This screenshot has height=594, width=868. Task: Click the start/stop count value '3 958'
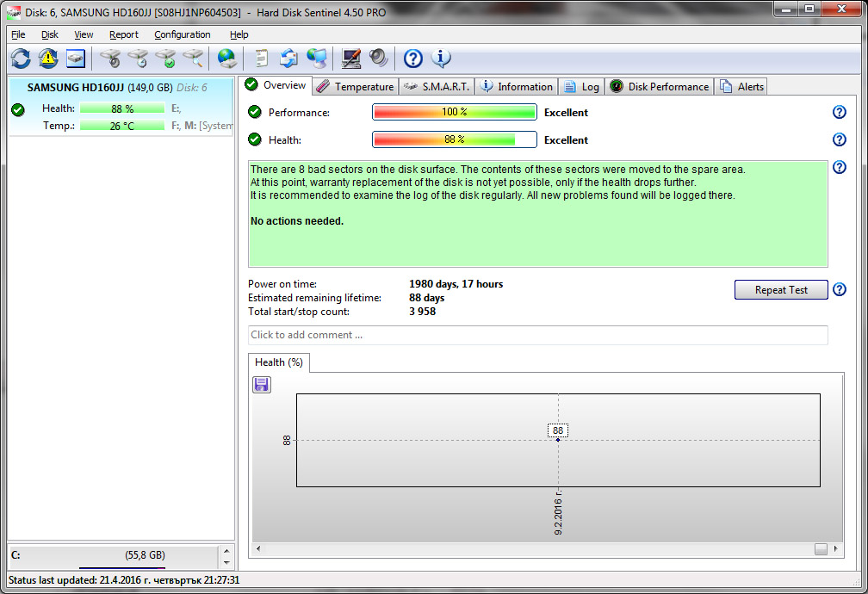coord(422,312)
